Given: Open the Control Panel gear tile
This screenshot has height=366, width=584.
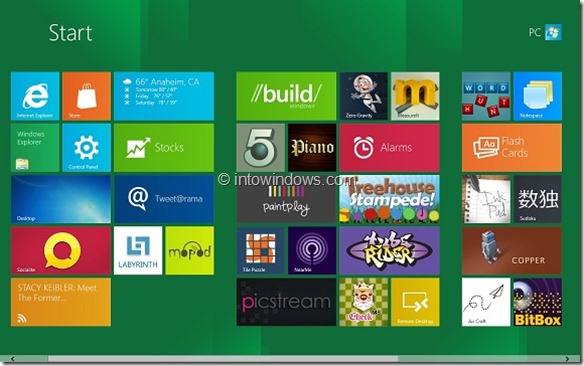Looking at the screenshot, I should [x=86, y=148].
